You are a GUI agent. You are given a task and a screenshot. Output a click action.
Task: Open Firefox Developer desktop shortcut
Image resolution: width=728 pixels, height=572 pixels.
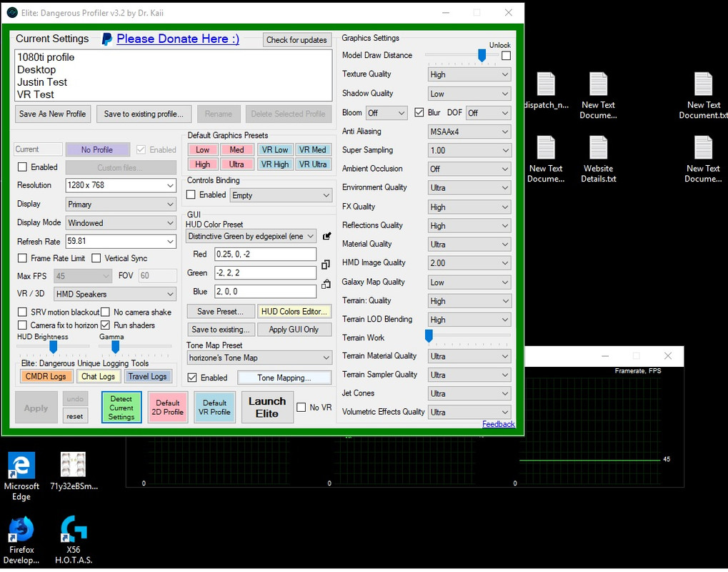pyautogui.click(x=21, y=540)
